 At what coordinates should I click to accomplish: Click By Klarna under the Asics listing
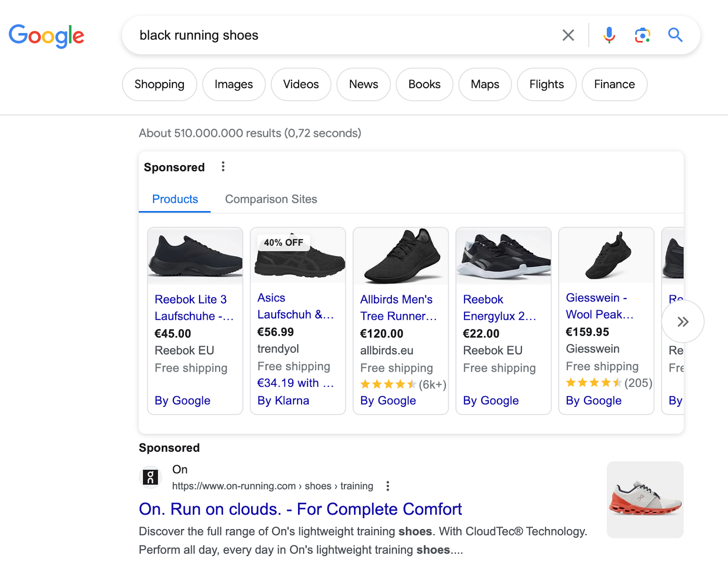click(x=283, y=400)
